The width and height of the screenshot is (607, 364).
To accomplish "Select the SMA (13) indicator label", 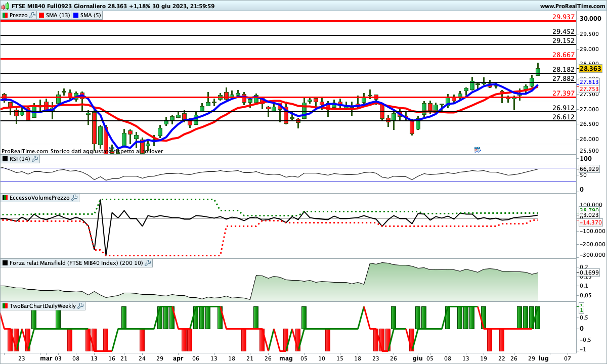I will [x=58, y=15].
